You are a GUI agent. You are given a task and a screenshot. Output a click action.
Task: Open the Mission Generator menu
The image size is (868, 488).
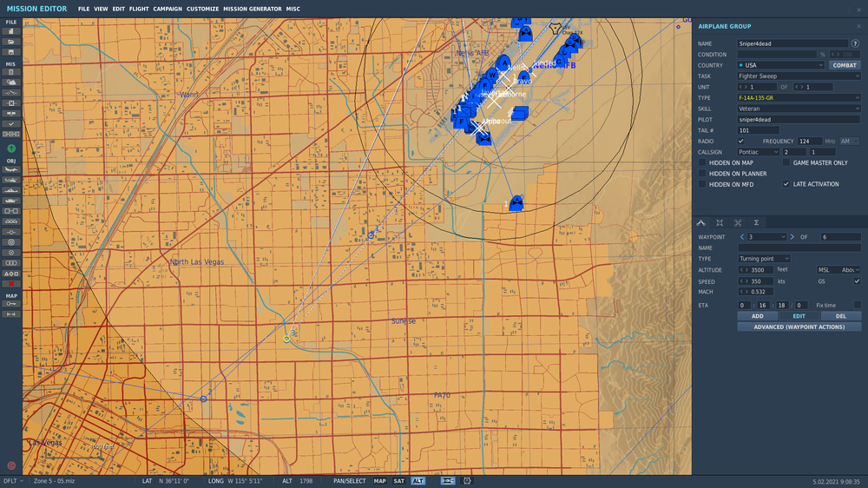point(252,9)
